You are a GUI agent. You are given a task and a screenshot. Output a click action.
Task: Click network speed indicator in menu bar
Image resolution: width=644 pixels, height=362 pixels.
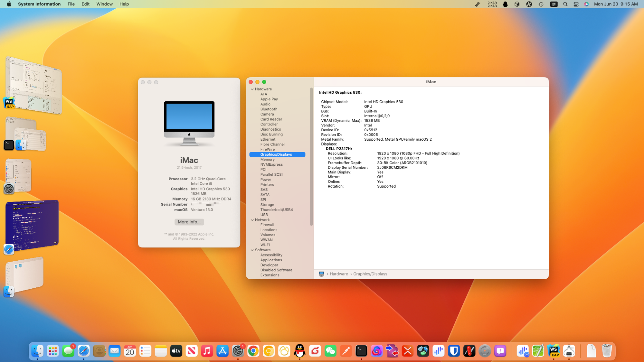[492, 4]
